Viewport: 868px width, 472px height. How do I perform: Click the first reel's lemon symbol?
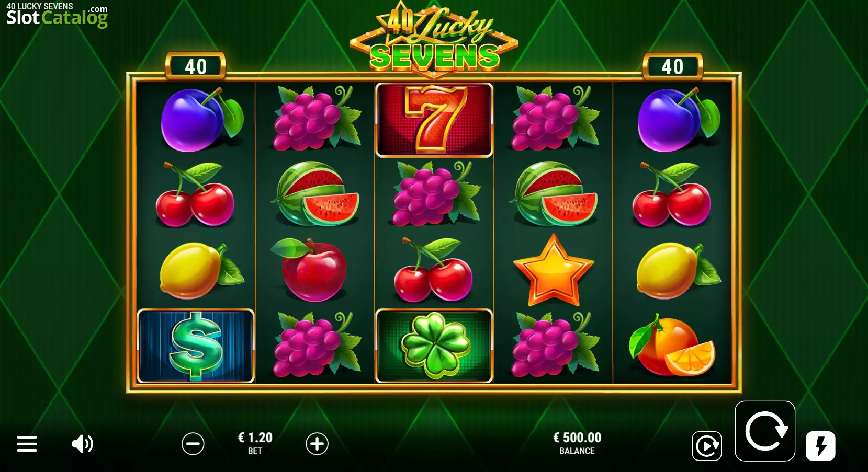pos(201,270)
